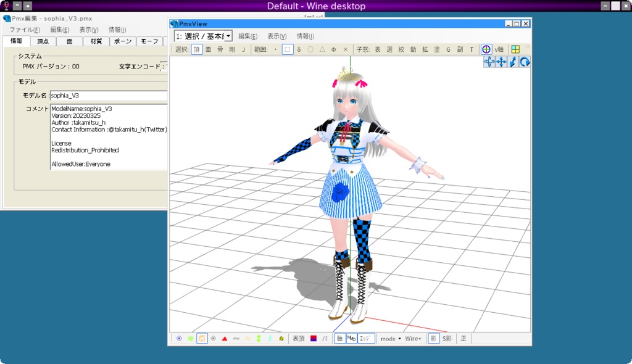Toggle the green normals display icon
632x364 pixels.
coord(191,339)
